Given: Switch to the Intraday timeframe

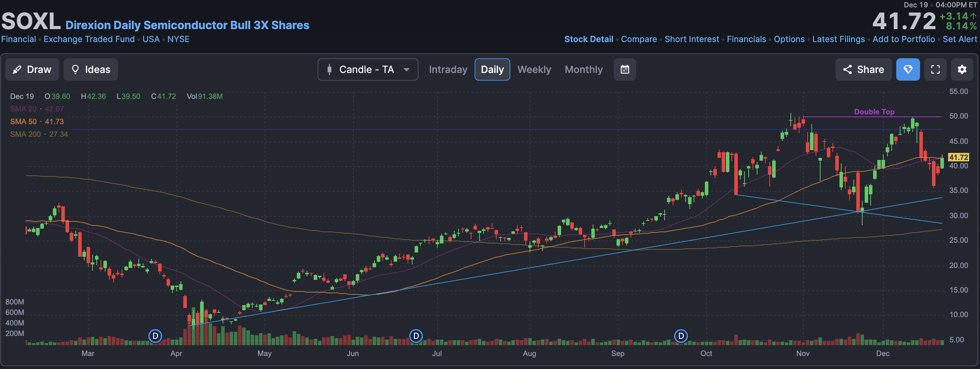Looking at the screenshot, I should [x=448, y=69].
